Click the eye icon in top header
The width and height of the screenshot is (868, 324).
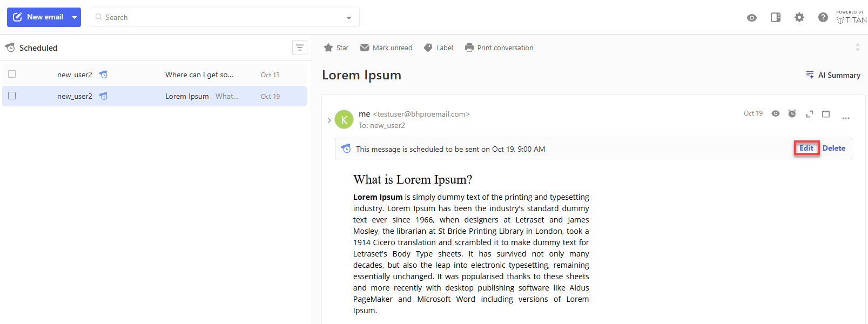pyautogui.click(x=752, y=18)
